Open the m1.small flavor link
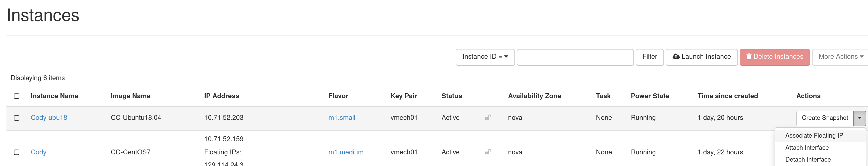 [342, 118]
